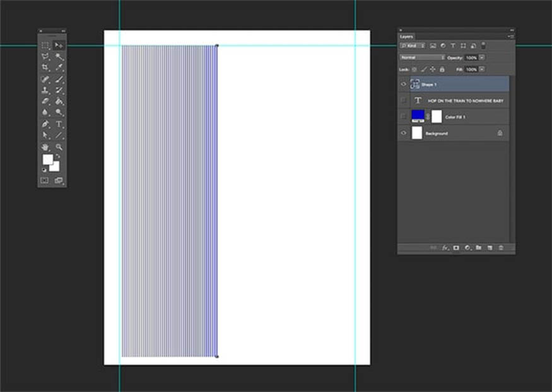The height and width of the screenshot is (392, 552).
Task: Lock all layer attributes
Action: [442, 69]
